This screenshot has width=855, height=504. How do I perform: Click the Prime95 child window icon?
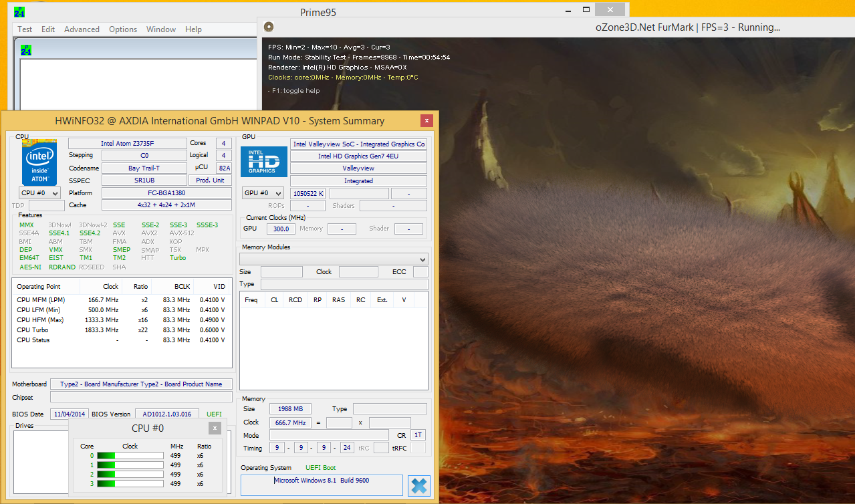point(25,50)
